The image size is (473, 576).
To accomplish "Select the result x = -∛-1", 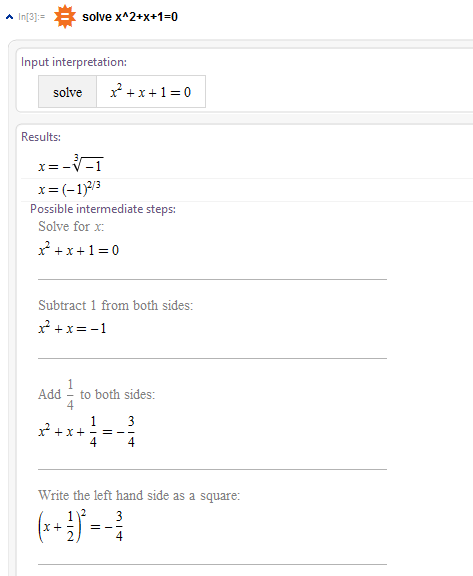I will (71, 163).
